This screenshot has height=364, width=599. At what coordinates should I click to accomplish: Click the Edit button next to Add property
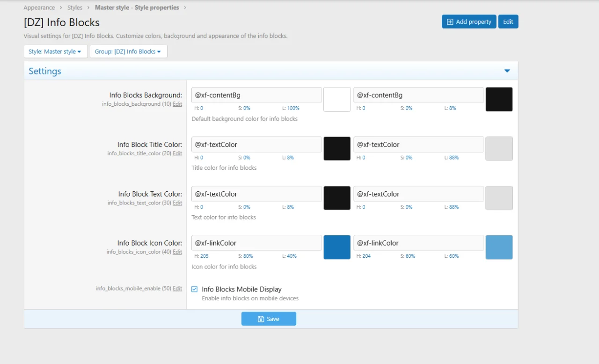click(508, 22)
